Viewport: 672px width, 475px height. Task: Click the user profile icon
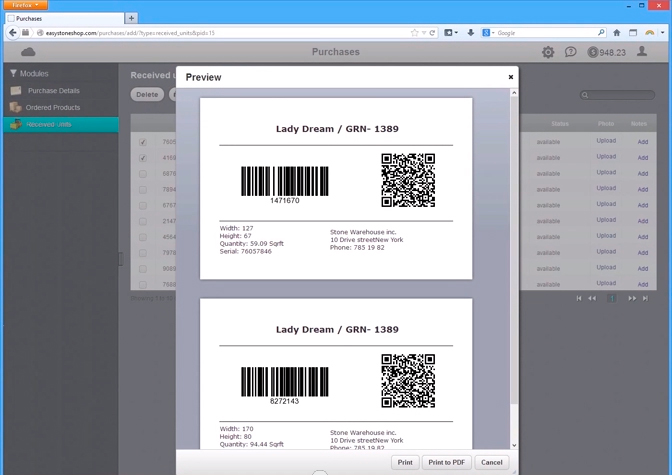pos(643,52)
